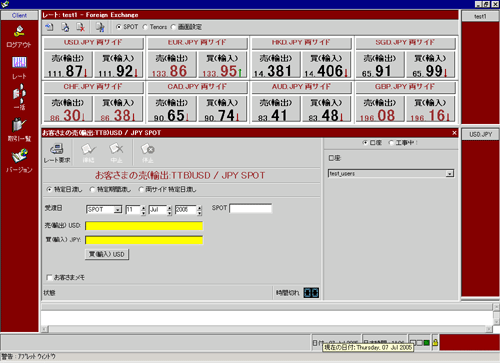Click AUD.JPY sell rate 83.41

tap(276, 109)
